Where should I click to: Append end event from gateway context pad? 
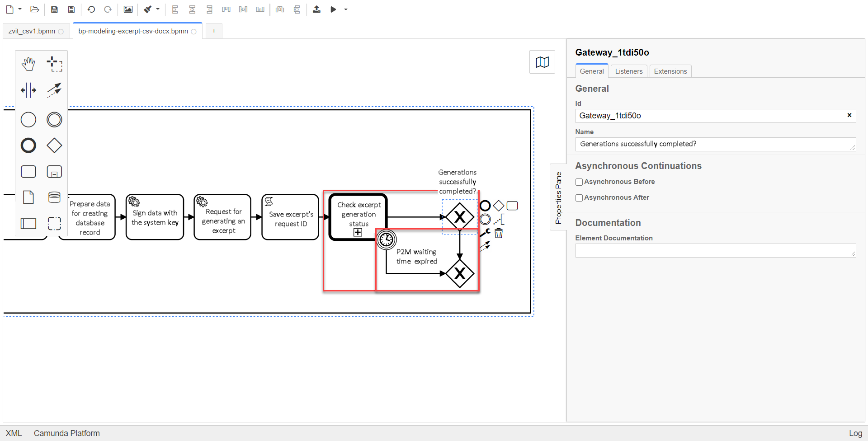tap(485, 206)
